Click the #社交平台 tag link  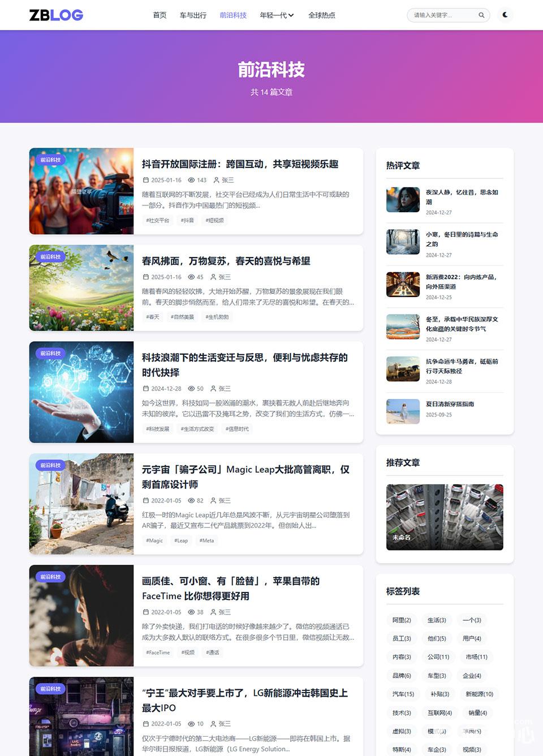pos(157,220)
